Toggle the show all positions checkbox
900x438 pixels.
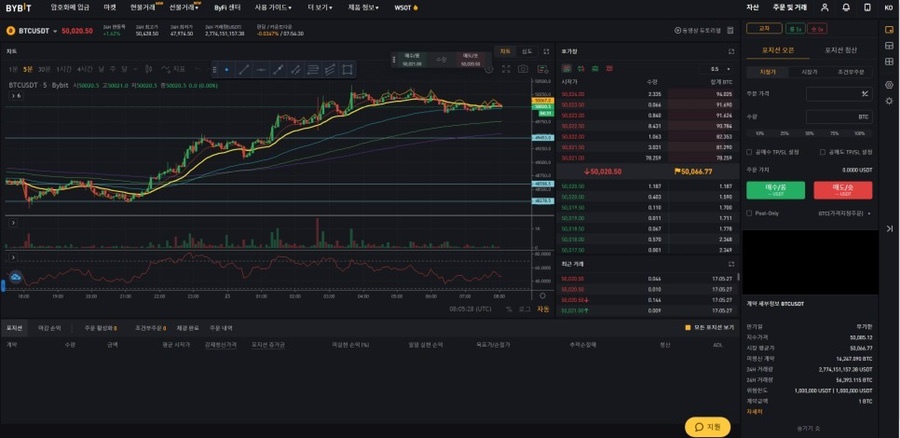click(x=688, y=328)
